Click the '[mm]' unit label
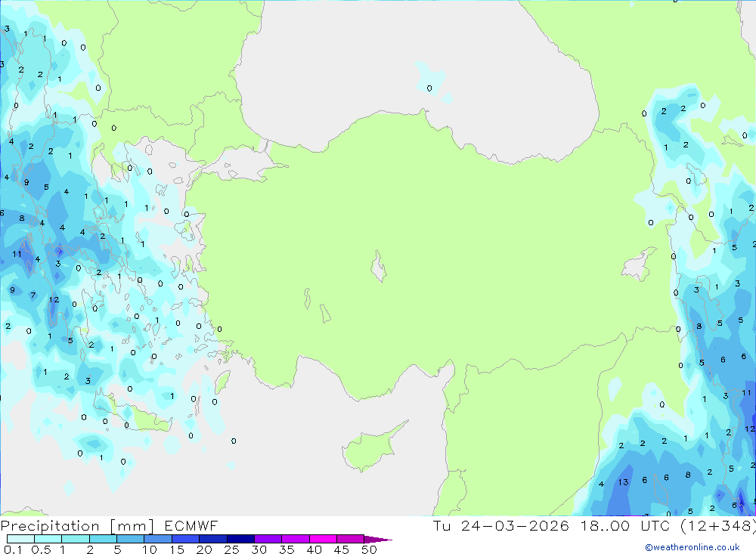The height and width of the screenshot is (554, 756). 132,526
